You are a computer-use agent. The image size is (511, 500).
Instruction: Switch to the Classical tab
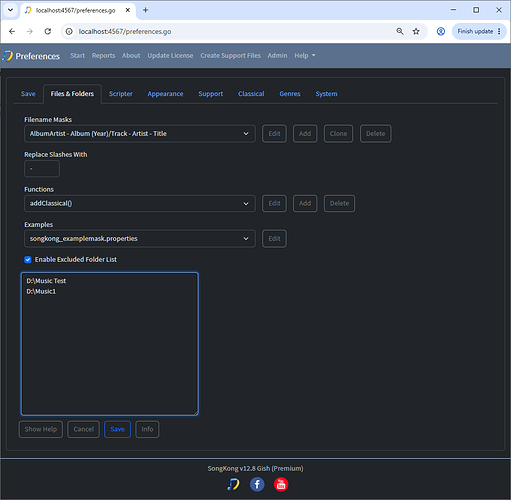tap(251, 94)
